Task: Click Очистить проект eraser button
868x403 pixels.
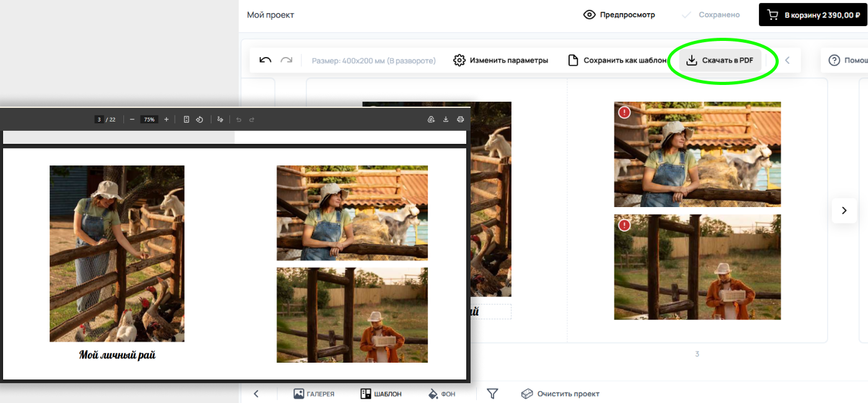Action: tap(560, 394)
